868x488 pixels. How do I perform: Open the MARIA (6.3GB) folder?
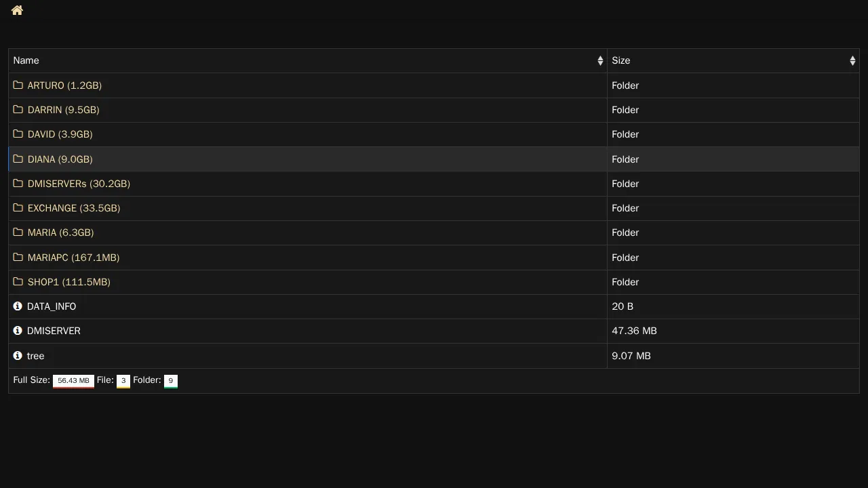click(x=60, y=232)
